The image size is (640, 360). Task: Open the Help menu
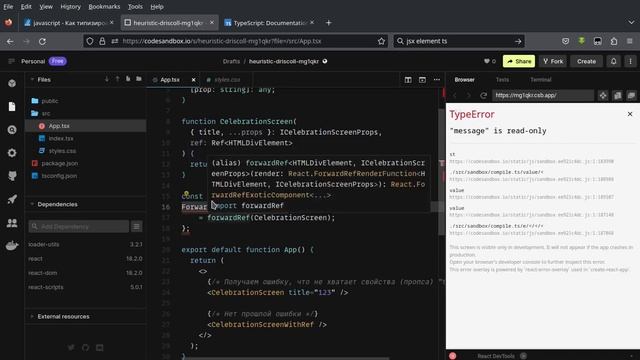coord(157,7)
